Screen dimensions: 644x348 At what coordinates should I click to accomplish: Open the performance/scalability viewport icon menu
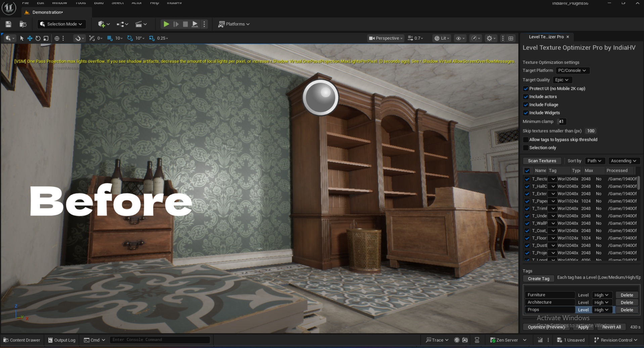point(476,38)
